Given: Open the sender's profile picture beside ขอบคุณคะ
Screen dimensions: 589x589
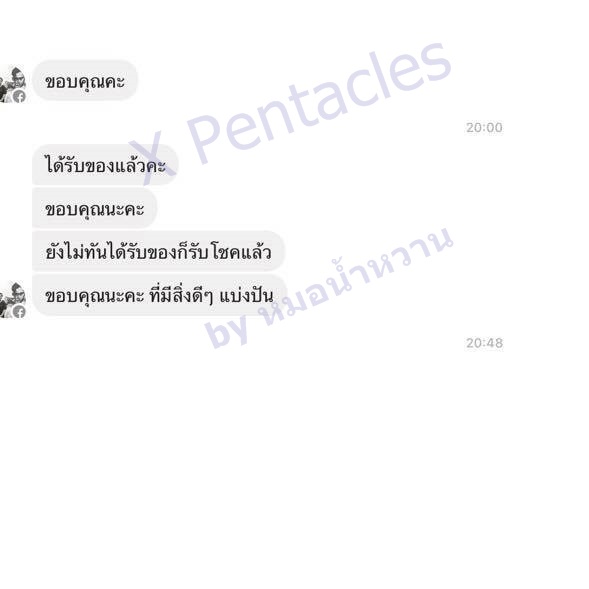Looking at the screenshot, I should click(x=13, y=85).
